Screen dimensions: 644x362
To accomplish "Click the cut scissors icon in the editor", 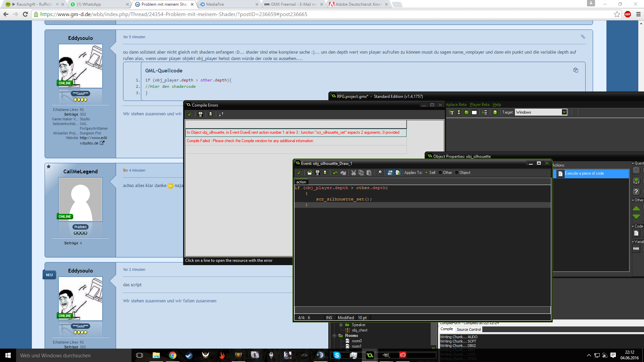I will [353, 173].
